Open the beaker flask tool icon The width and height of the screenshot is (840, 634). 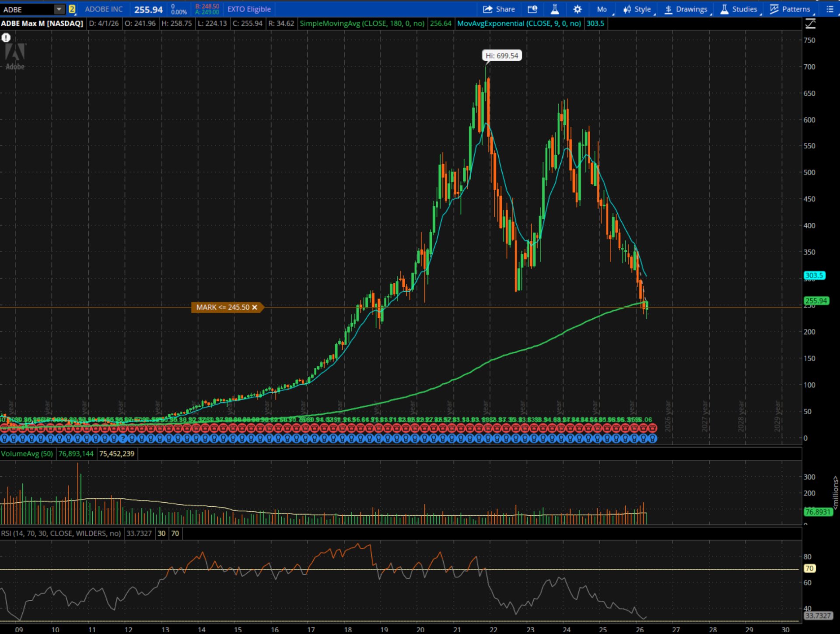555,9
